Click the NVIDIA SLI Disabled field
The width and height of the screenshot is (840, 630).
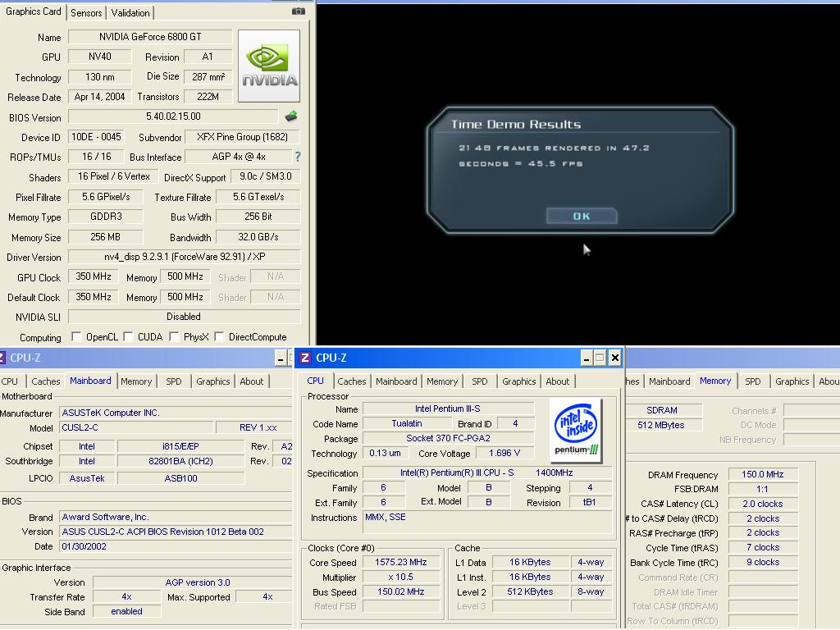[x=184, y=317]
